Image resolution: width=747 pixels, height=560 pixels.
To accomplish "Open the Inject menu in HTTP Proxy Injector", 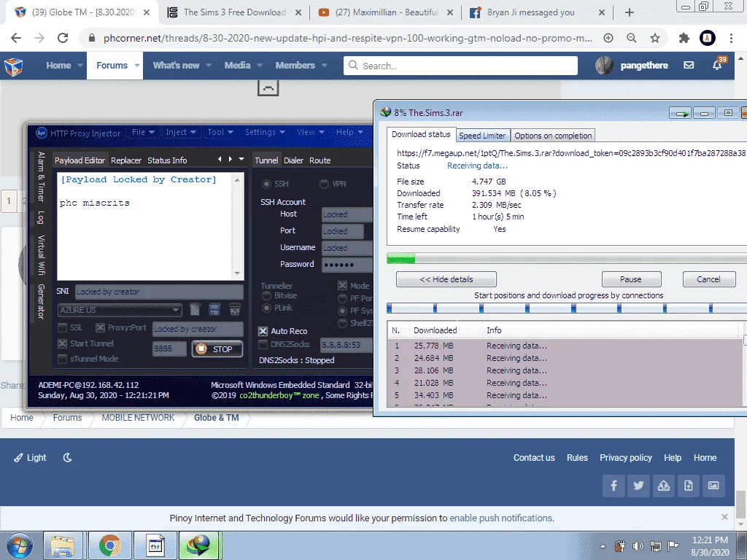I will coord(181,133).
